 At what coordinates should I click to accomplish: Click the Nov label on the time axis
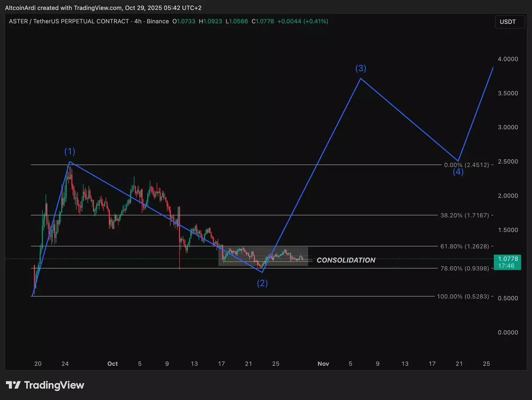[323, 364]
